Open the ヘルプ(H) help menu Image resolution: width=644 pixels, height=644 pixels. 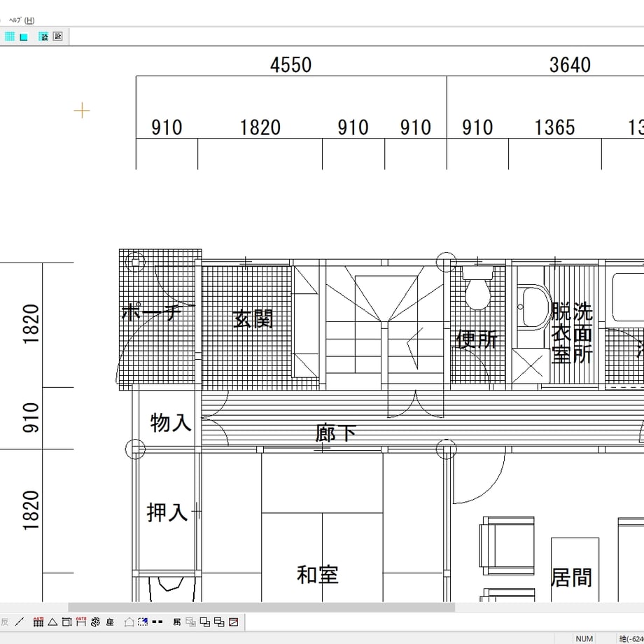coord(22,20)
